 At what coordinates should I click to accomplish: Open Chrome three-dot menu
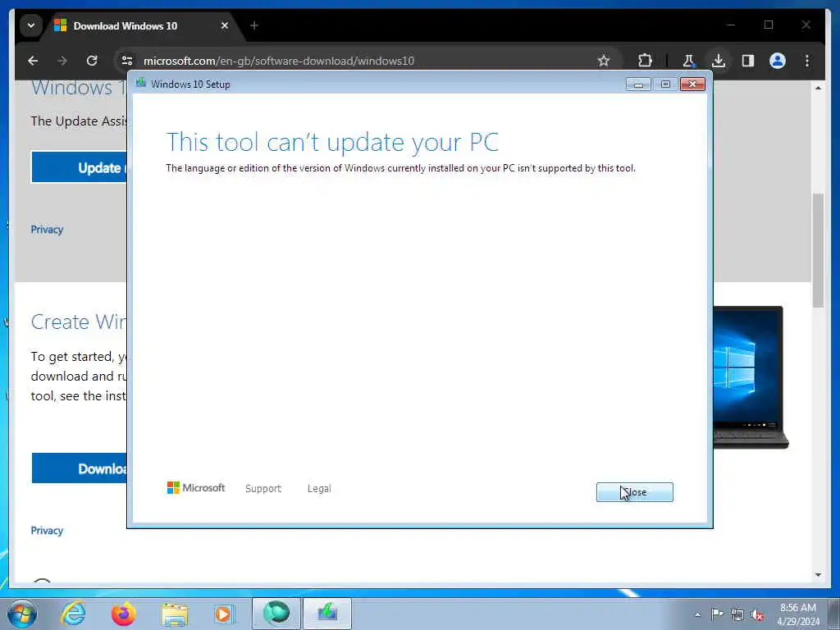click(807, 61)
